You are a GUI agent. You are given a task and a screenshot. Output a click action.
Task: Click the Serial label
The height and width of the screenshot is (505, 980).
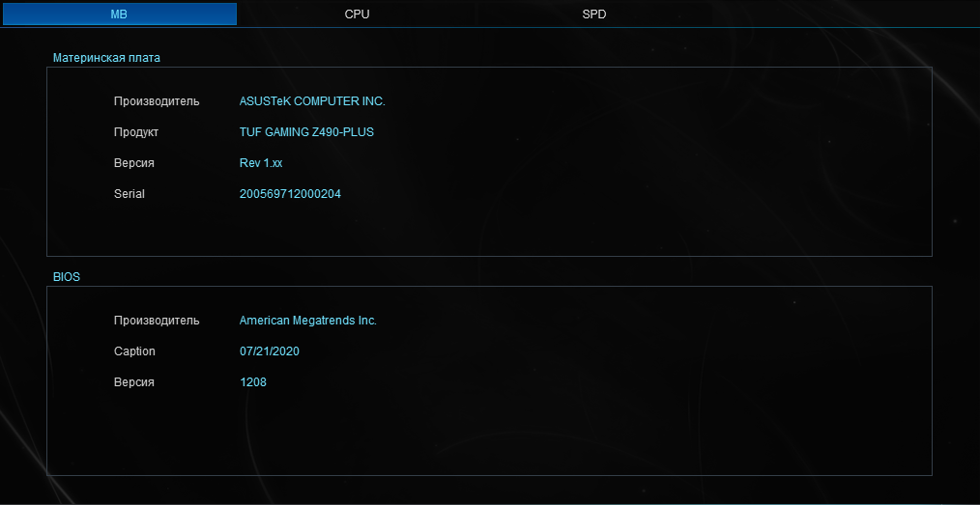click(130, 194)
